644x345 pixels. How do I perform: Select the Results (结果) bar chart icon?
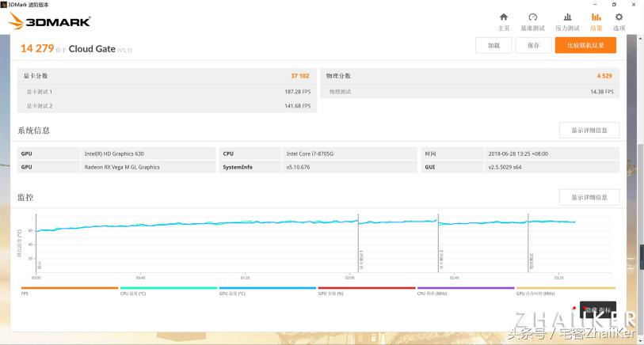[596, 21]
